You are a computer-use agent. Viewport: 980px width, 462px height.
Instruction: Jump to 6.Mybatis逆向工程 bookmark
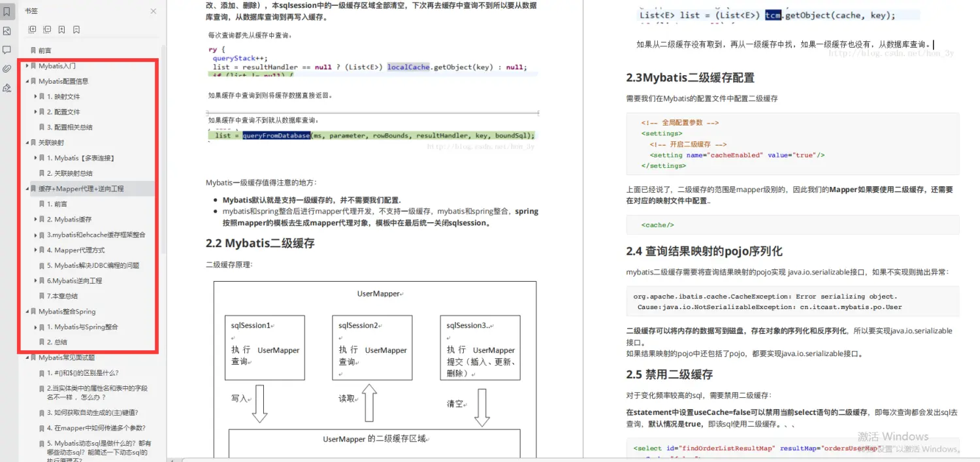[x=74, y=281]
